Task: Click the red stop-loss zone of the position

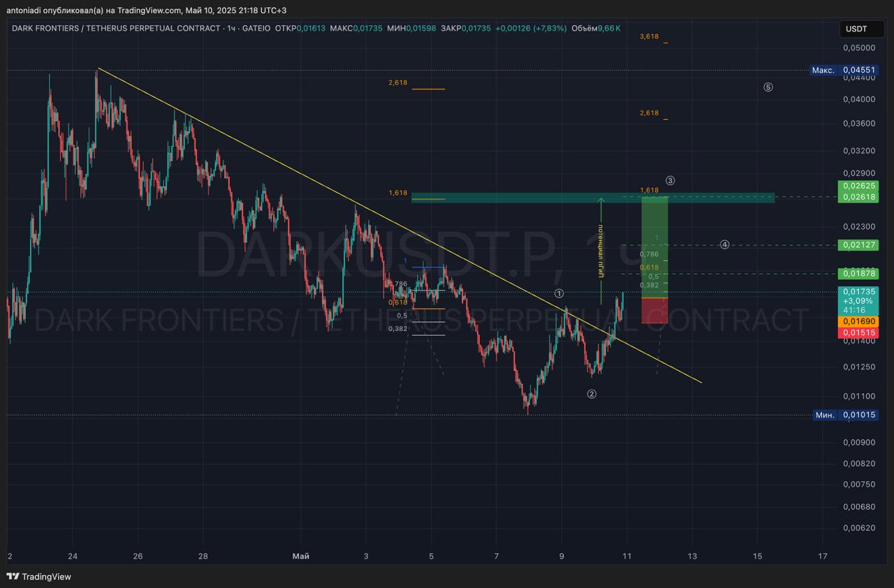Action: pos(654,311)
